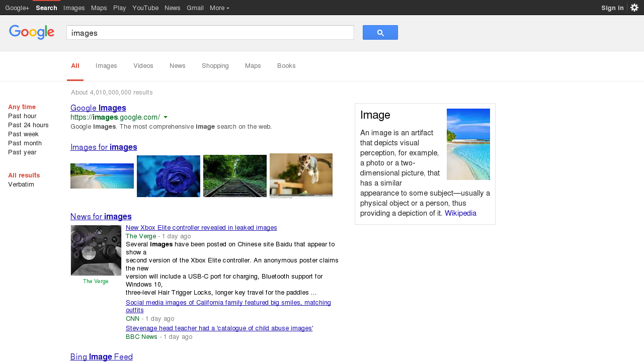
Task: Open Play in the top bar
Action: 120,8
